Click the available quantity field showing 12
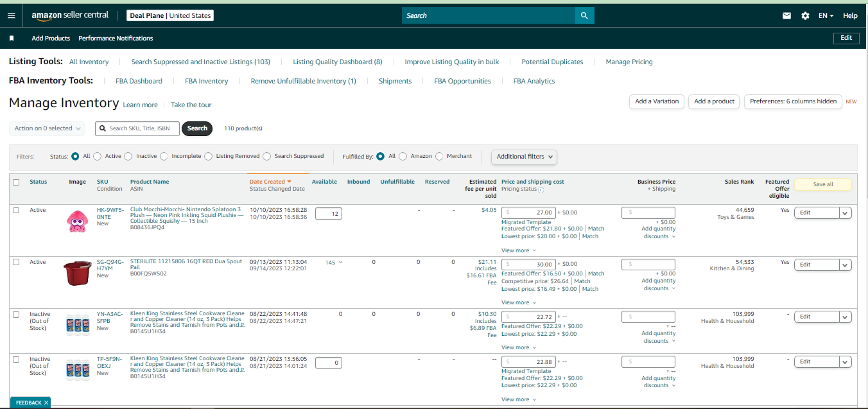 (328, 214)
